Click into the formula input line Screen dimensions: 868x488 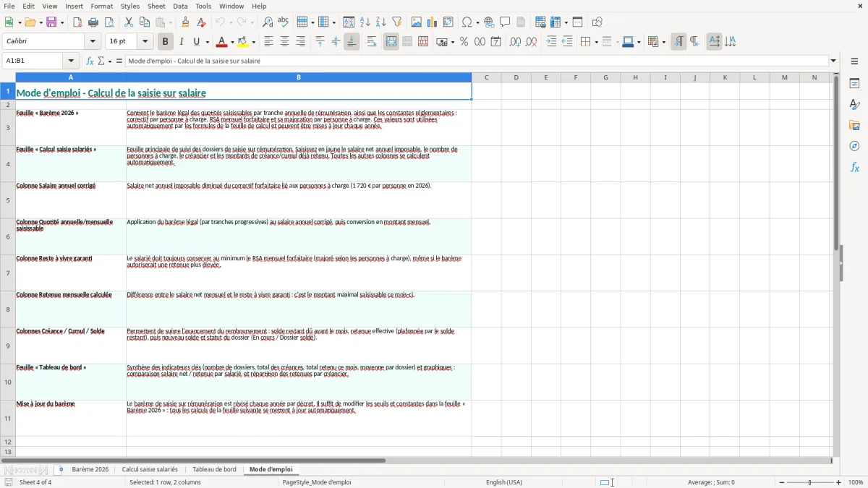pos(477,61)
